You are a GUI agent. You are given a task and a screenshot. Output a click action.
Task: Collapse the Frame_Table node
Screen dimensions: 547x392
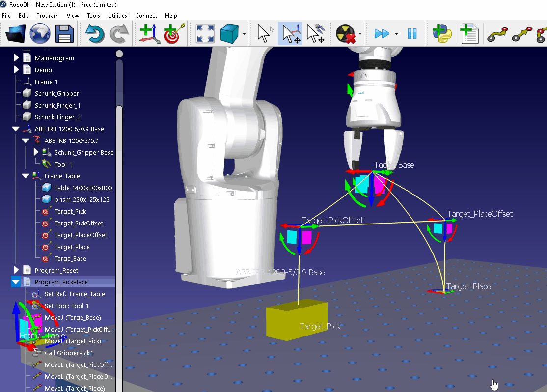[26, 176]
